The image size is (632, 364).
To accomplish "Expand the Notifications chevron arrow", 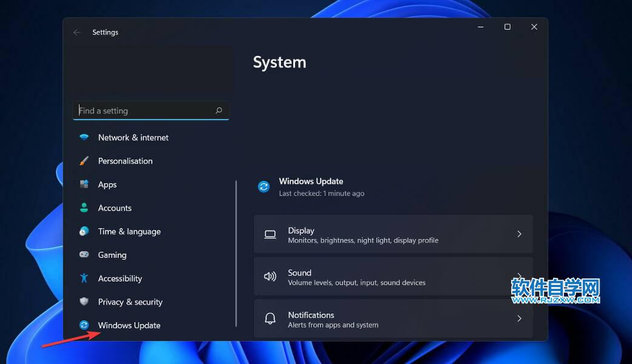I will pyautogui.click(x=519, y=318).
